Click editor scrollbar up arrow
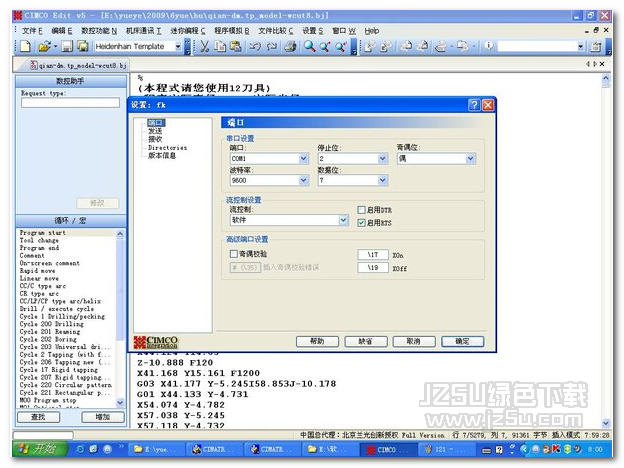624x468 pixels. 606,78
